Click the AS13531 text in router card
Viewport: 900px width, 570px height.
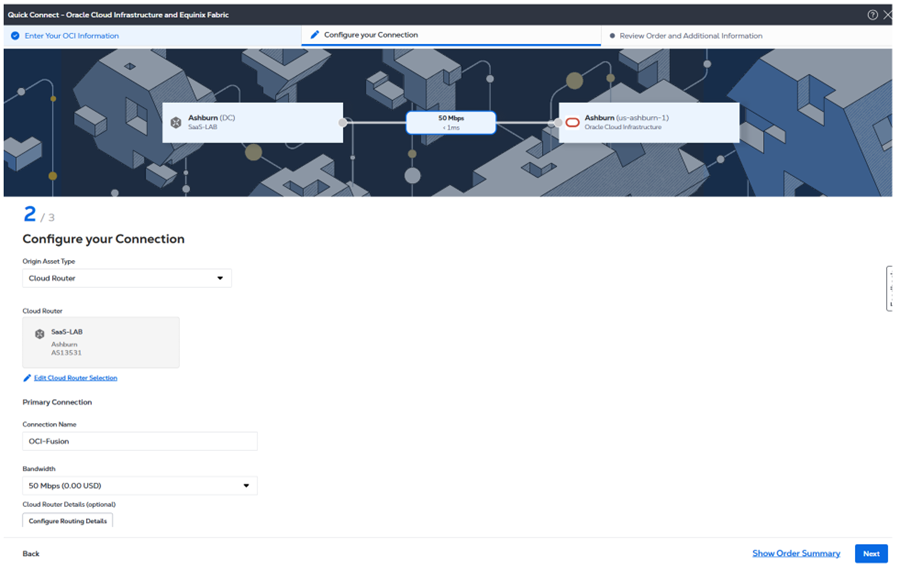pyautogui.click(x=66, y=353)
